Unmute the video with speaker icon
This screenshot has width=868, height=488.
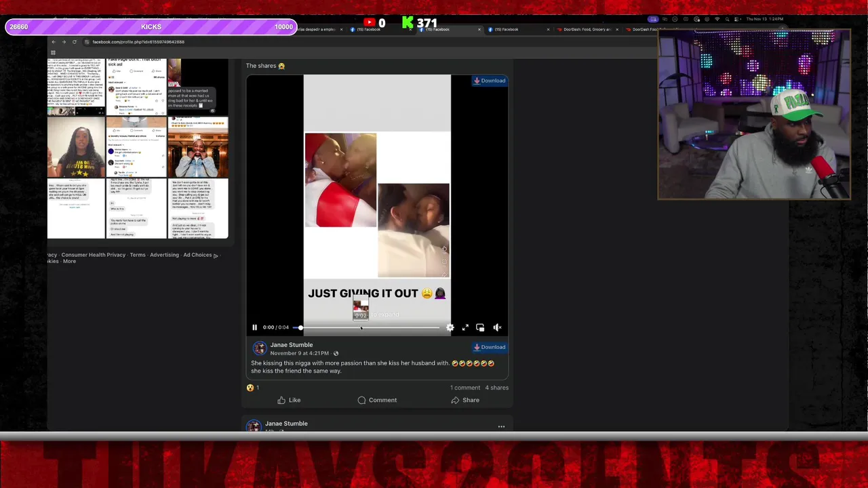pos(497,327)
